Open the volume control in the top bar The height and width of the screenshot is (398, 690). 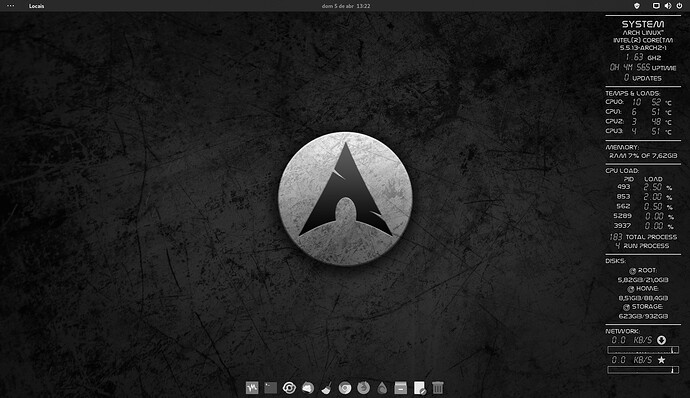pos(668,6)
